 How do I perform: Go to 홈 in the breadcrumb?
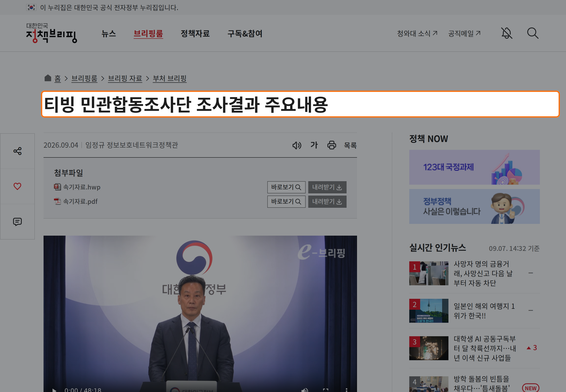(57, 79)
